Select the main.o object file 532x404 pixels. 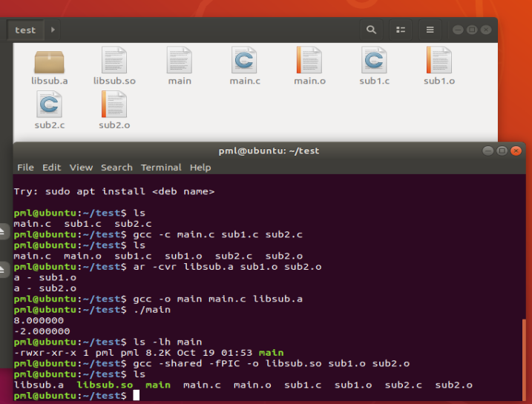[x=309, y=60]
